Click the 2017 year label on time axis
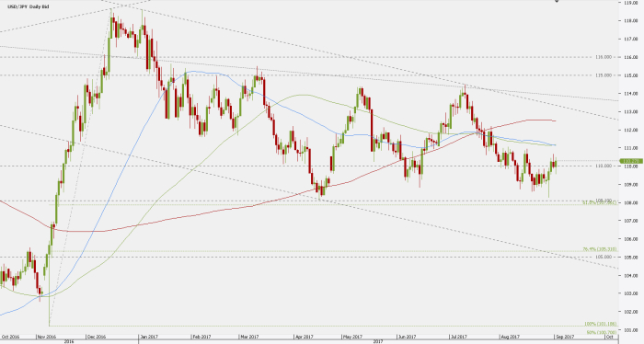 pos(378,341)
